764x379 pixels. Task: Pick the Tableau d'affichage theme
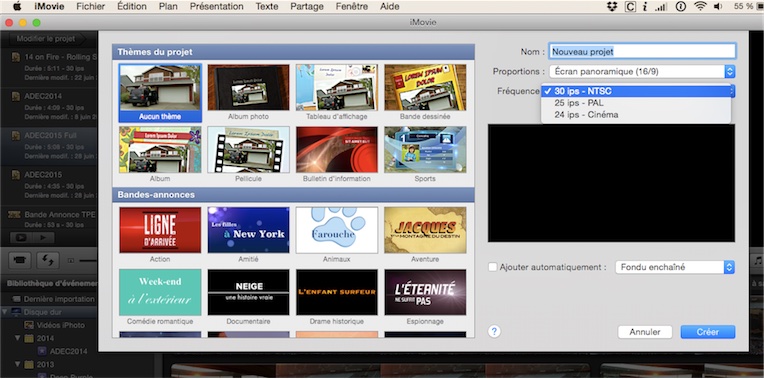click(x=337, y=87)
